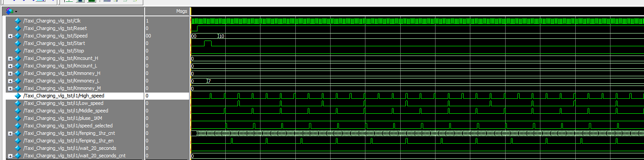Click the diamond icon of the Kmcount_H bus
This screenshot has height=160, width=644.
[x=18, y=58]
